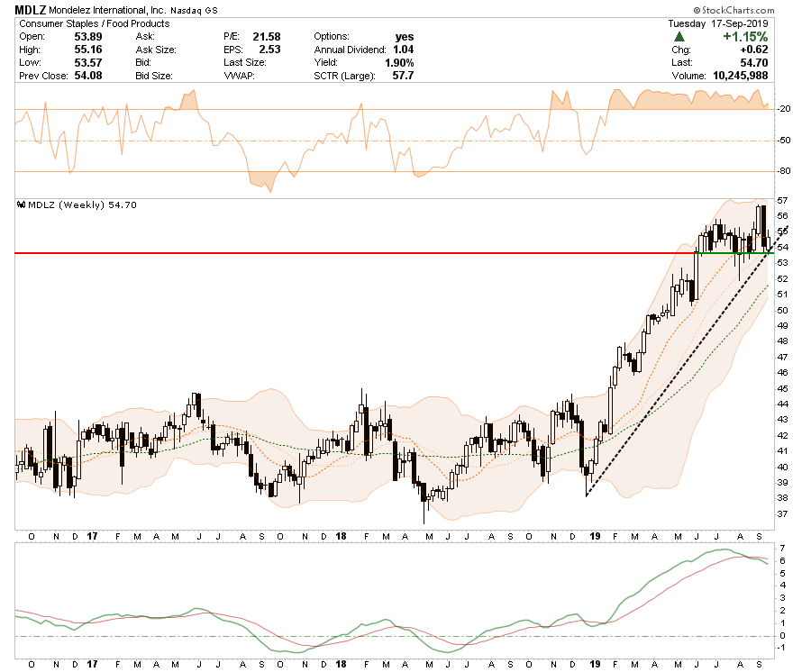This screenshot has height=672, width=811.
Task: Click the P/E value 21.58
Action: click(267, 37)
